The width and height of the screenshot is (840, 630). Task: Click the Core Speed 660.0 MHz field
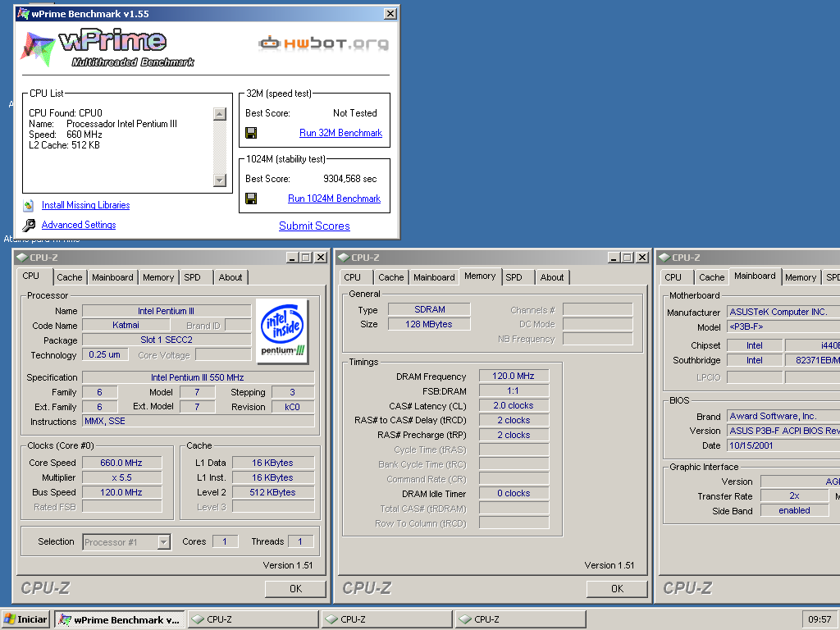(x=121, y=463)
